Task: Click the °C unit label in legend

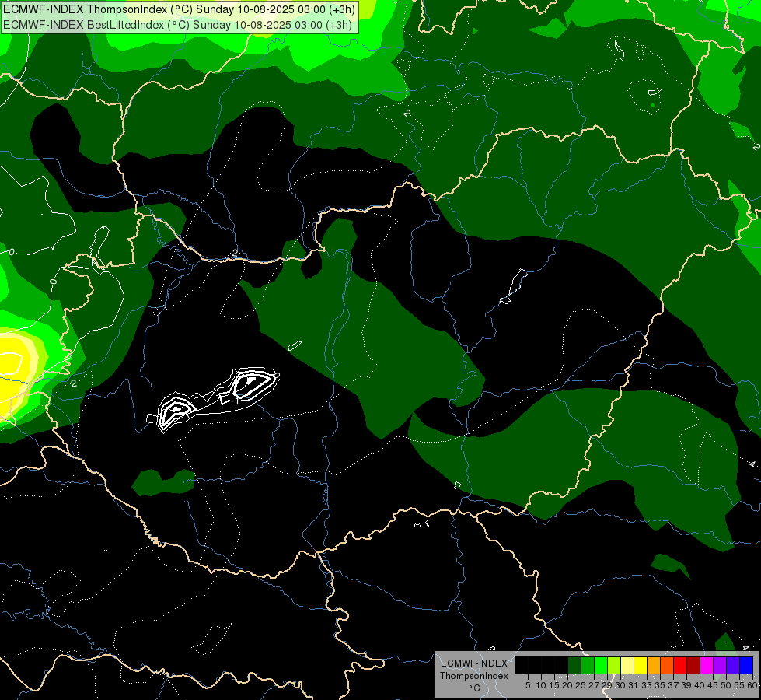Action: [475, 688]
